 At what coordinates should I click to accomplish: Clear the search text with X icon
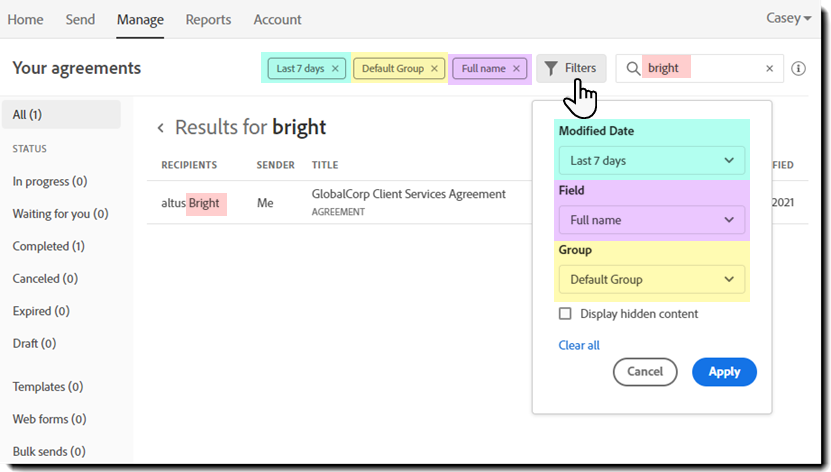point(770,69)
